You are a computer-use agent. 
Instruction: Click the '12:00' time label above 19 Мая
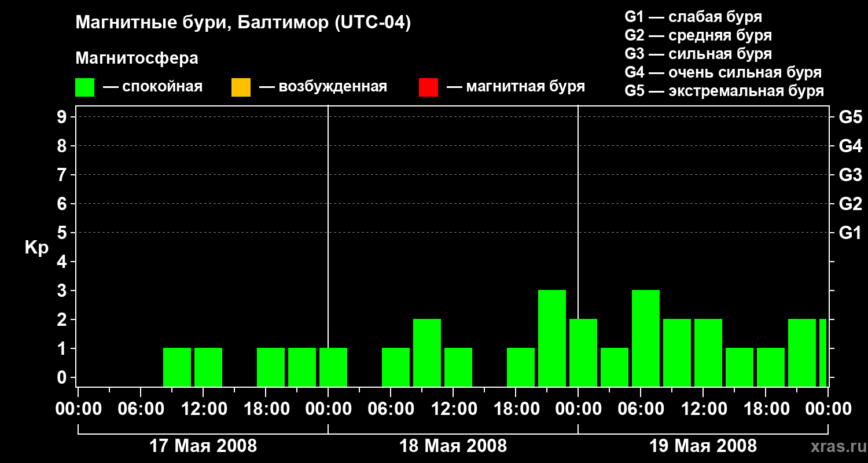tap(703, 409)
